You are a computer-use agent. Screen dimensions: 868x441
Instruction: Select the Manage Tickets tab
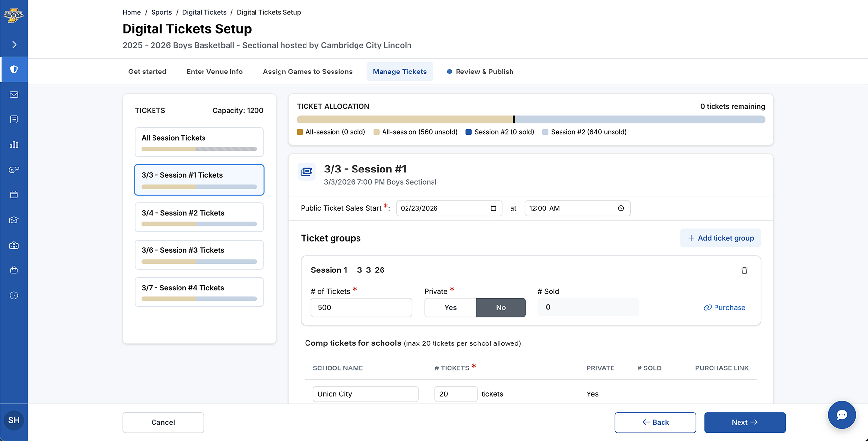tap(400, 72)
